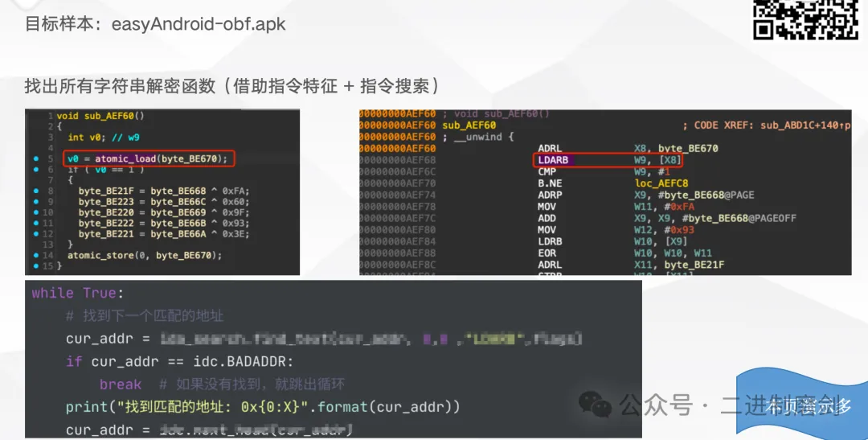
Task: Toggle the breakpoint dot on line 9
Action: click(x=36, y=202)
